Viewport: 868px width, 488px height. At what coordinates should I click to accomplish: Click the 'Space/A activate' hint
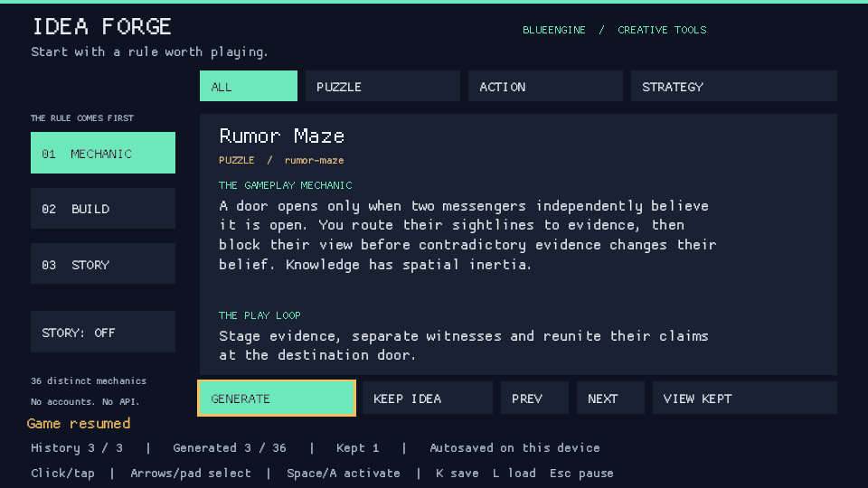point(344,474)
